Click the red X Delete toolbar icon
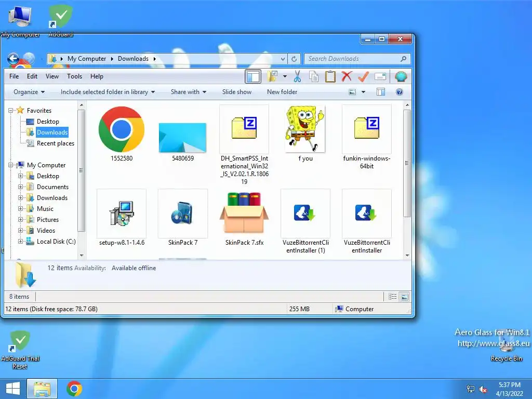Image resolution: width=532 pixels, height=399 pixels. tap(347, 76)
